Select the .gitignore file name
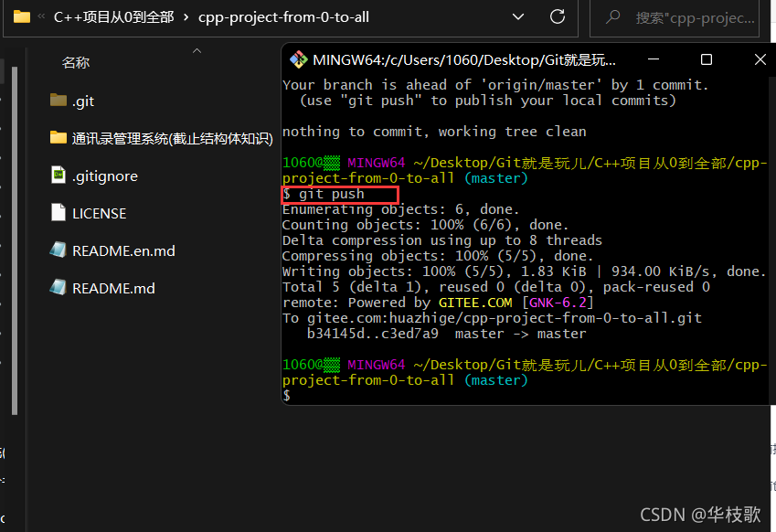The image size is (776, 532). pyautogui.click(x=105, y=176)
